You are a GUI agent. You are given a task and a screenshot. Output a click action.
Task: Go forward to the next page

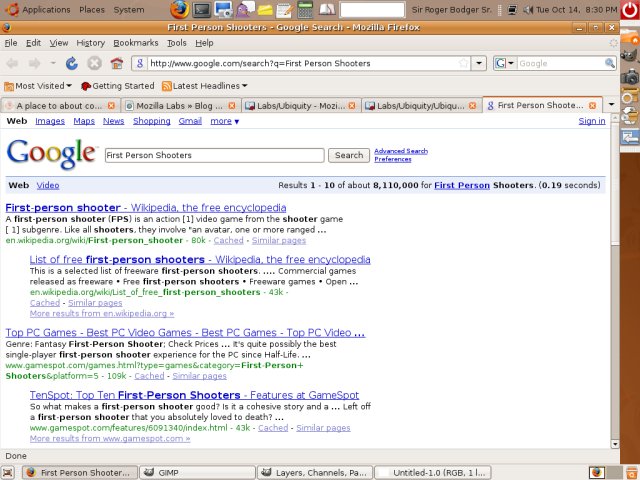[x=35, y=63]
